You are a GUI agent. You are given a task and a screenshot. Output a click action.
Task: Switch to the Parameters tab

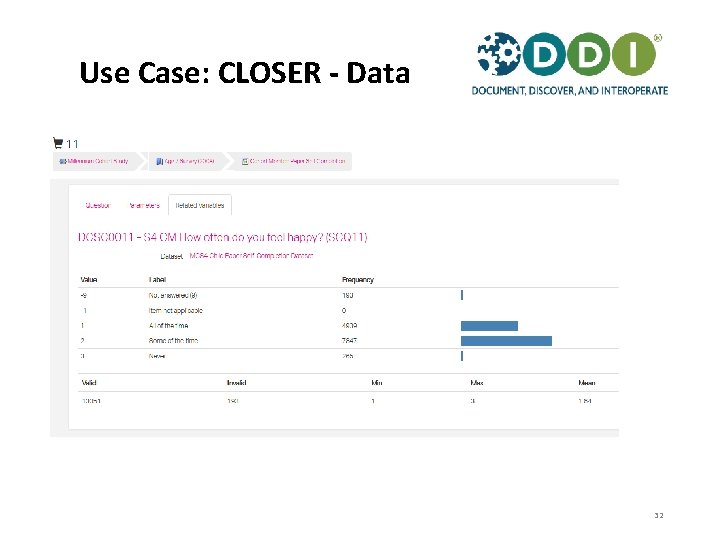point(144,205)
